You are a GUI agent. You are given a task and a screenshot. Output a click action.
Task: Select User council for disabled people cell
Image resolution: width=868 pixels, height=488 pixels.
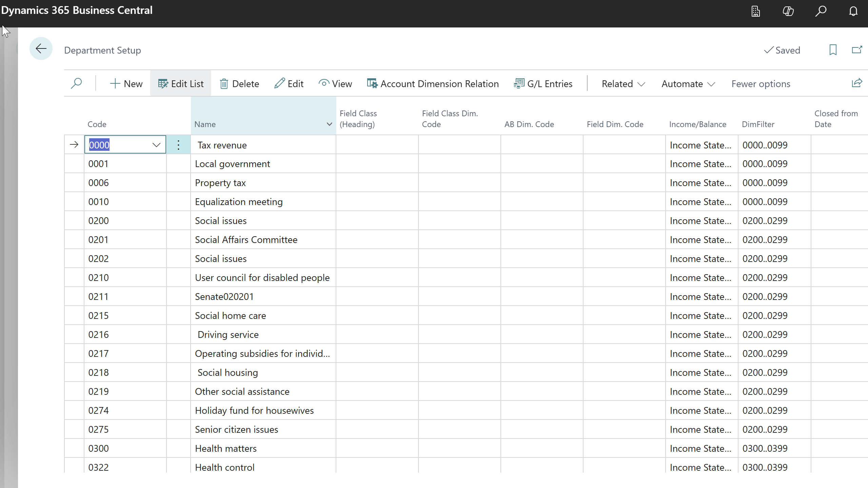click(263, 278)
